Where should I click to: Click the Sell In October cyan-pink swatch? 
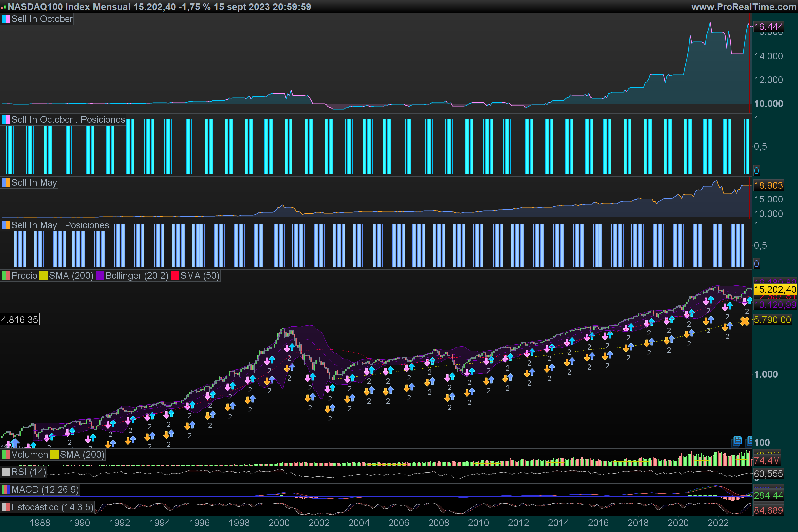(x=5, y=19)
